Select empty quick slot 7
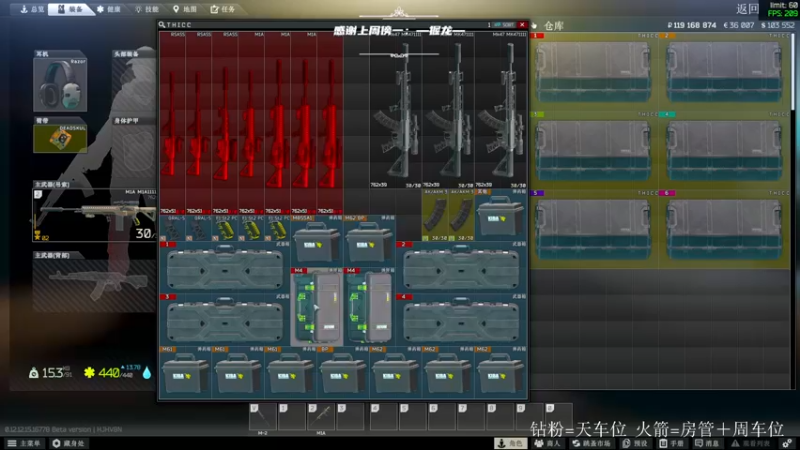The image size is (800, 450). 471,416
